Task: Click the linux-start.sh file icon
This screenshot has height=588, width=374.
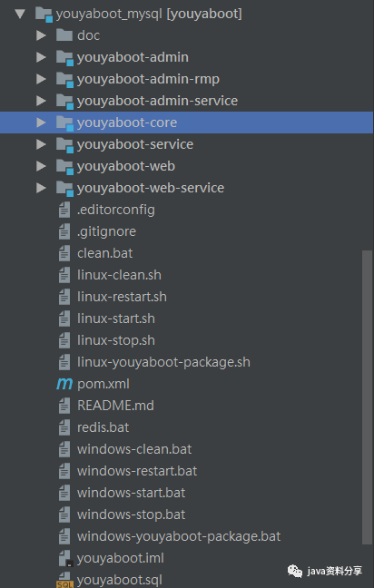Action: click(64, 318)
